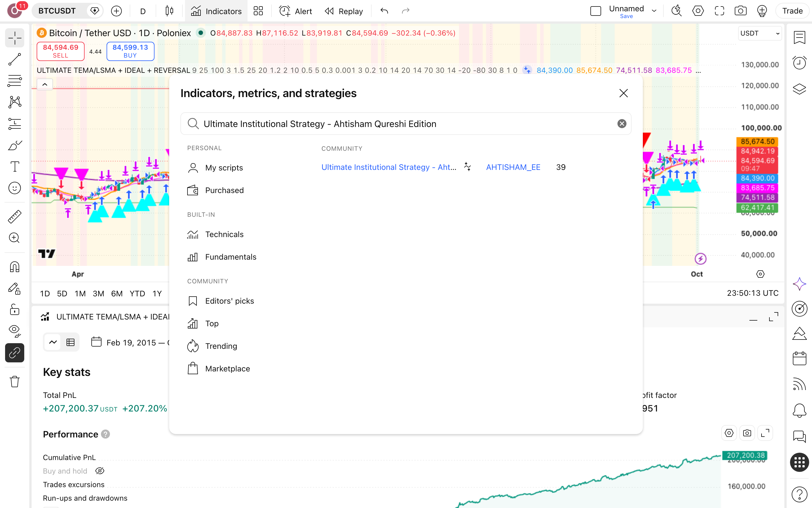Switch strategy report to chart view
The width and height of the screenshot is (812, 508).
coord(53,342)
